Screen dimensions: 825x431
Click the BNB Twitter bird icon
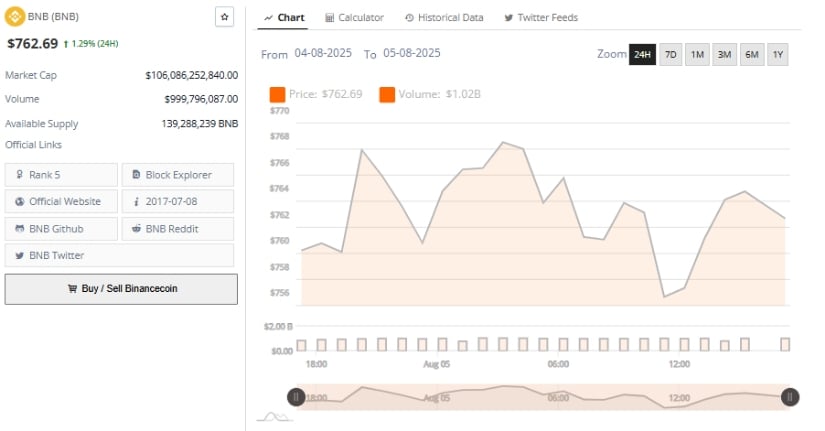tap(19, 255)
